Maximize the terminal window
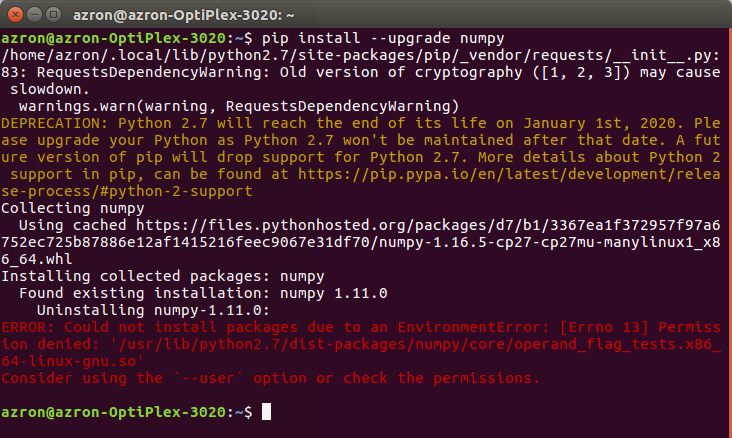 coord(54,13)
